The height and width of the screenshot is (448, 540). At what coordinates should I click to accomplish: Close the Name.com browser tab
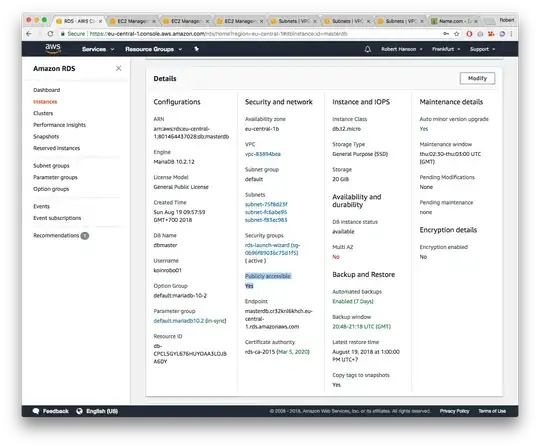tap(476, 21)
